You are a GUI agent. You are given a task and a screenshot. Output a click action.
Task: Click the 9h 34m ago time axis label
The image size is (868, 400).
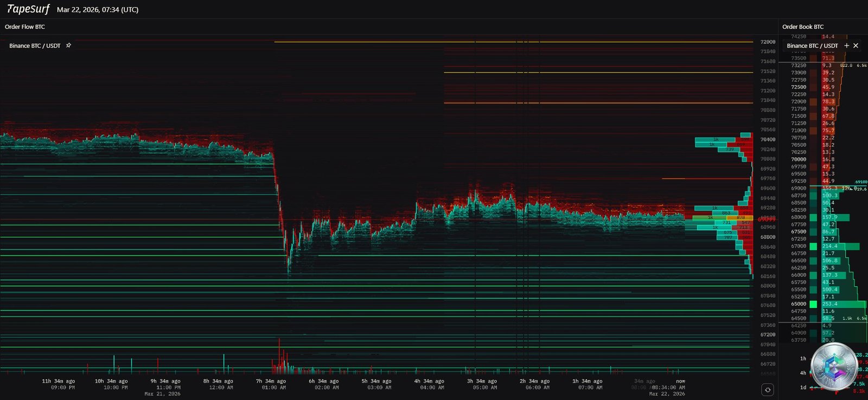click(165, 381)
